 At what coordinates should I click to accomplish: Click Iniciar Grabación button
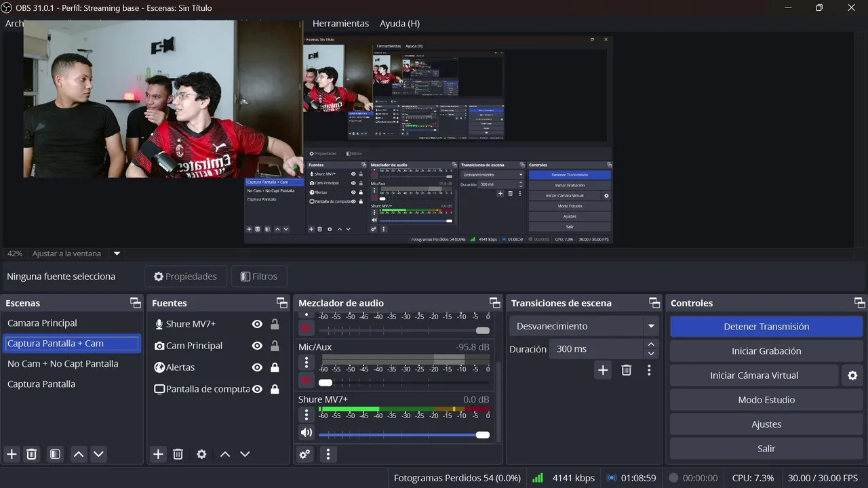click(766, 351)
